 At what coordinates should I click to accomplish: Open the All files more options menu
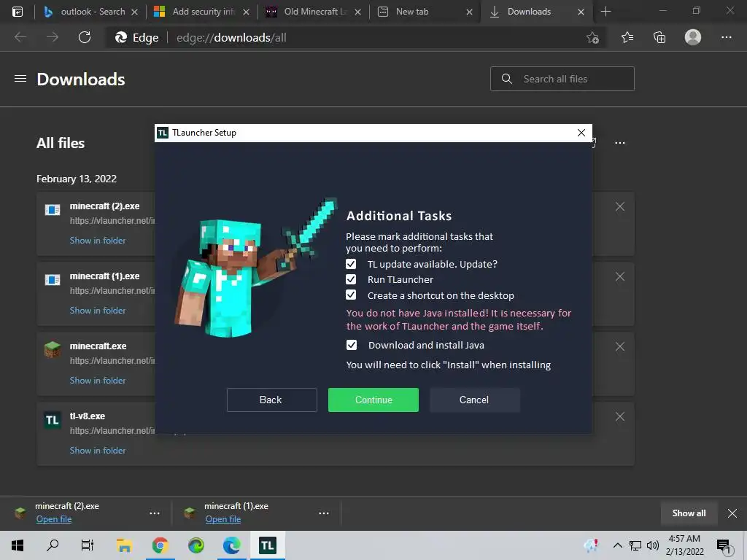(619, 143)
